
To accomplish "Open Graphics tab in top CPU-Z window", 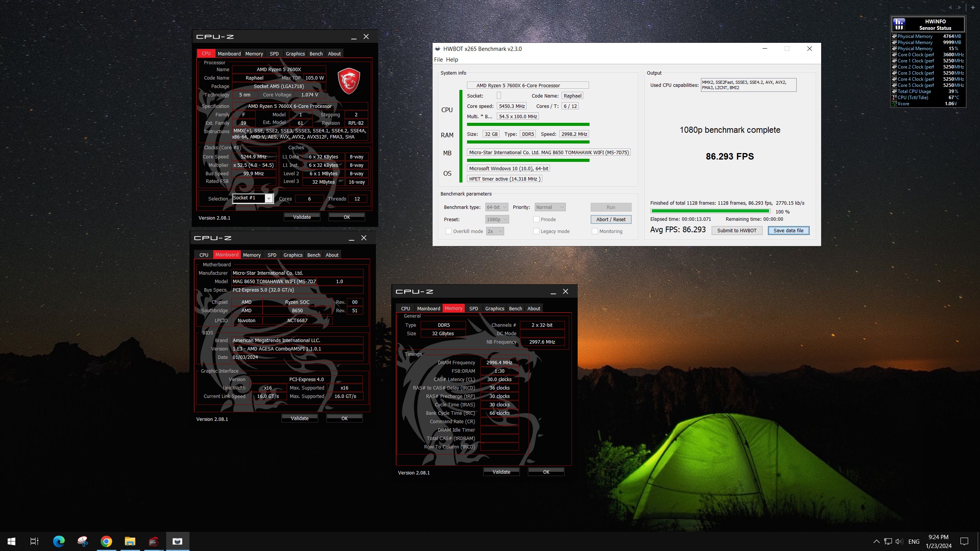I will 295,54.
